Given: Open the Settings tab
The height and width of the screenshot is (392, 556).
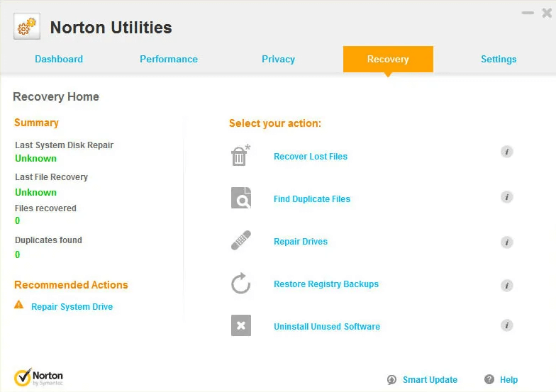Looking at the screenshot, I should pos(499,60).
